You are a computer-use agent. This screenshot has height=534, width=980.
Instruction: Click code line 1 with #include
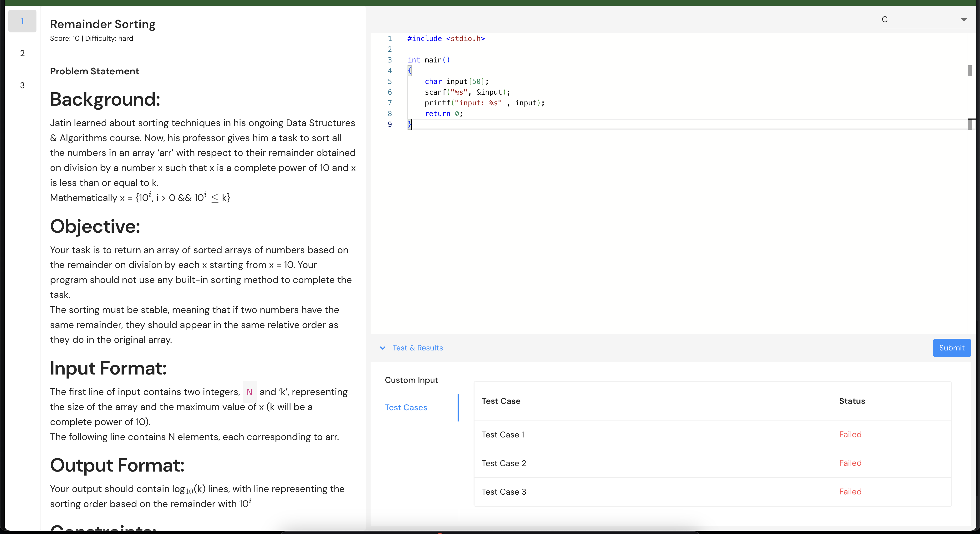point(446,38)
